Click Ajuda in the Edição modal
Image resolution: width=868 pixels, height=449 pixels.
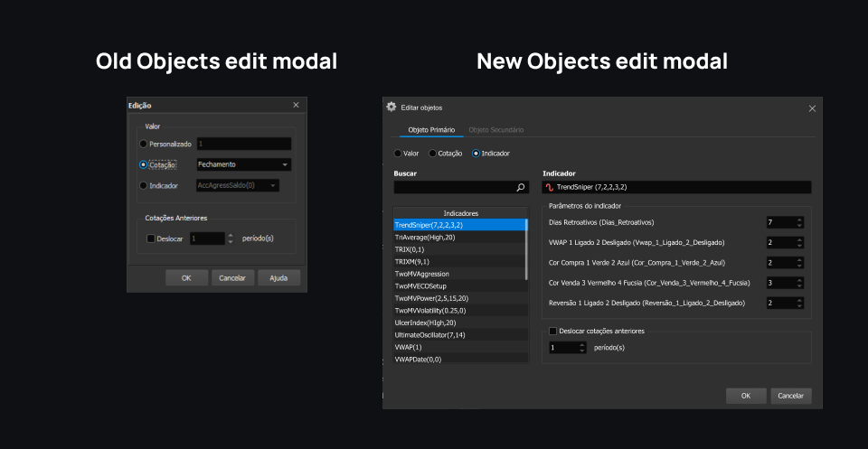(x=279, y=278)
